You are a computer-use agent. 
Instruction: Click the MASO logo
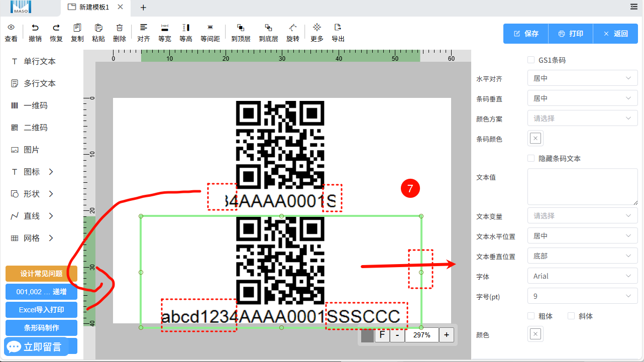pos(21,7)
